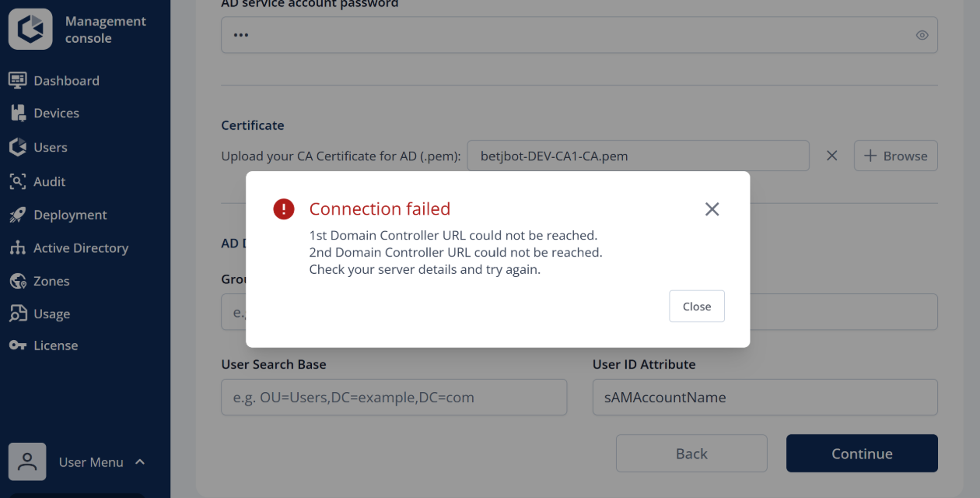This screenshot has width=980, height=498.
Task: Select the Devices sidebar icon
Action: coord(17,113)
